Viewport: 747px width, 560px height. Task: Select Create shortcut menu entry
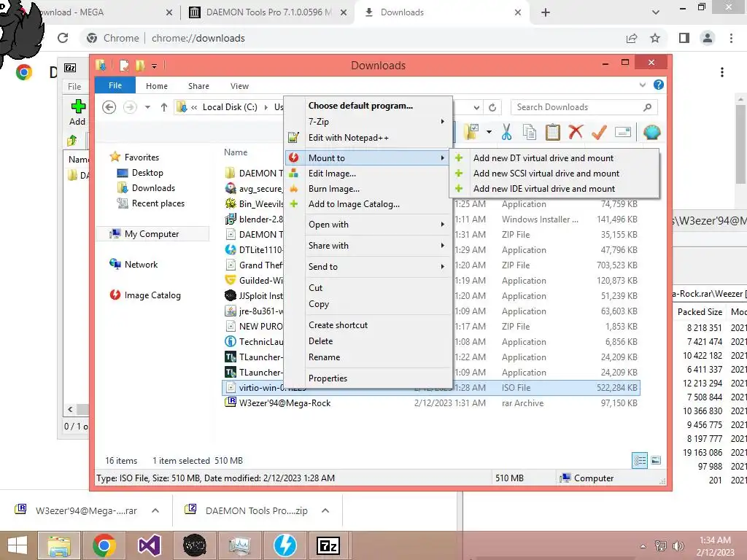pyautogui.click(x=368, y=324)
